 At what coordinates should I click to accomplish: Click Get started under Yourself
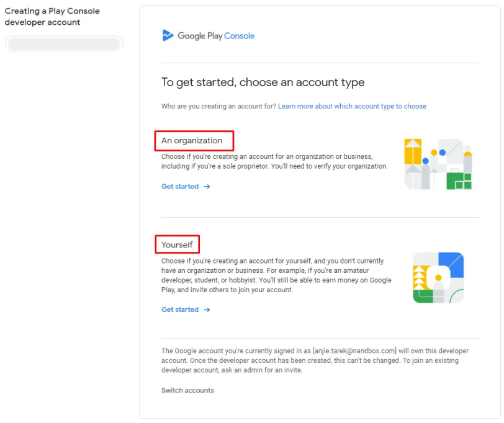point(180,309)
